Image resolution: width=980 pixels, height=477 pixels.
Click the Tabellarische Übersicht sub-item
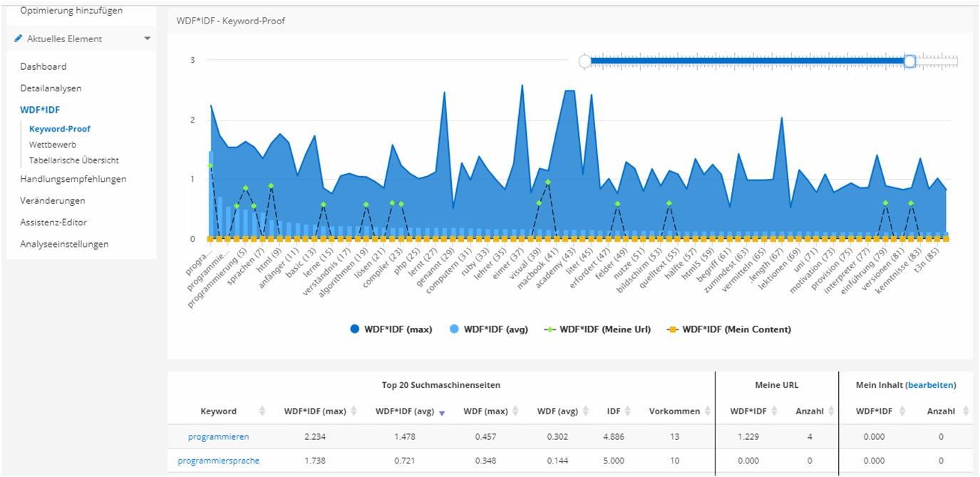73,160
